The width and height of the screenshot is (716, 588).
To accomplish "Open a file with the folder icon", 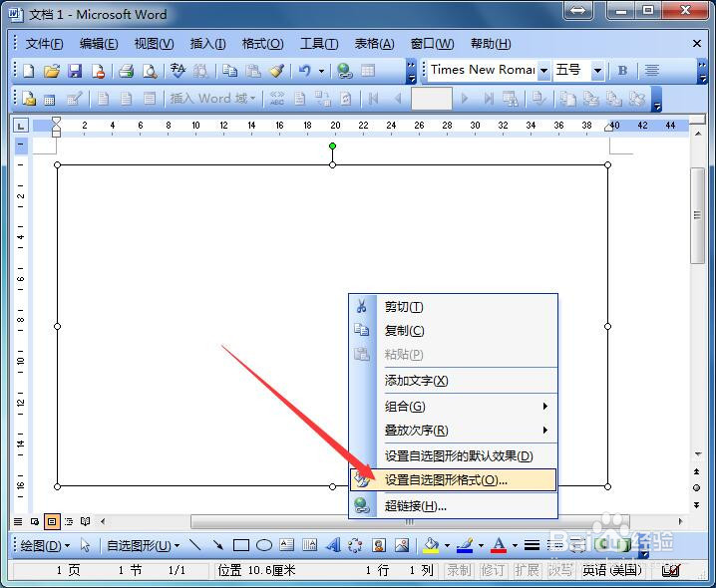I will click(x=52, y=71).
